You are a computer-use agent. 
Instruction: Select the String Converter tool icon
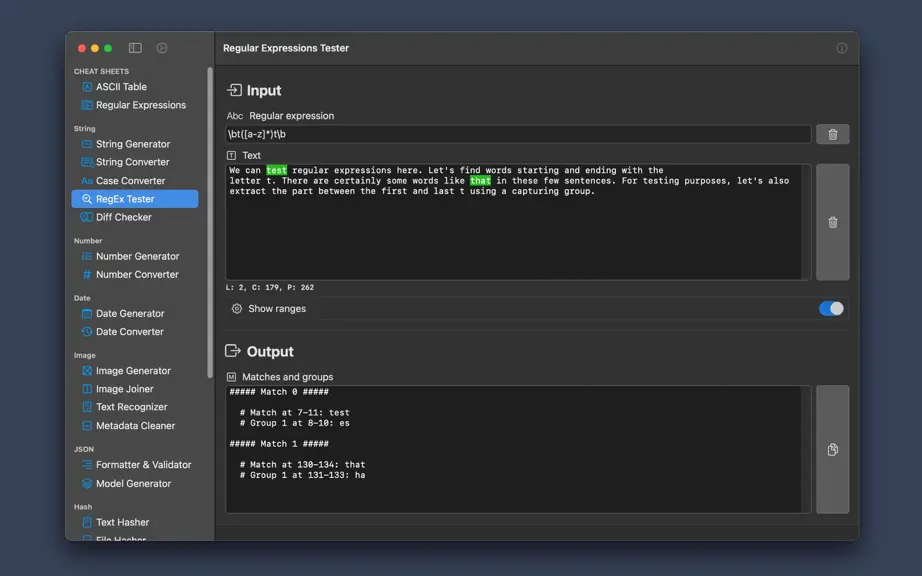pyautogui.click(x=86, y=162)
